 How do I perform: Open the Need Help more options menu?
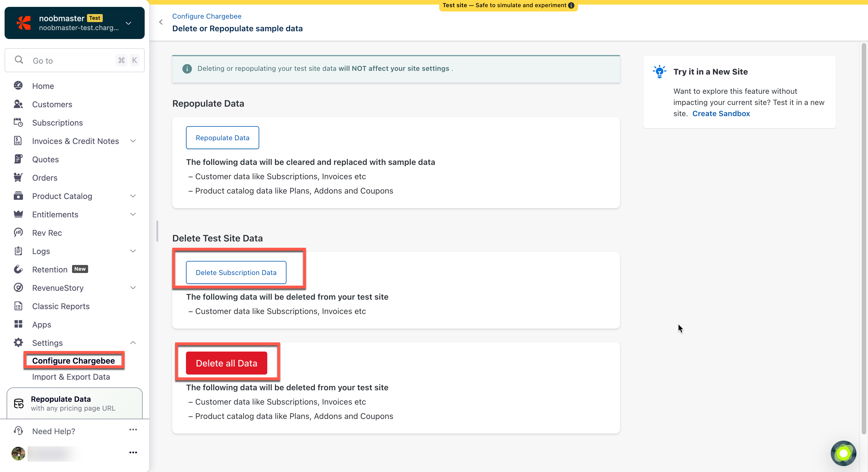coord(133,430)
